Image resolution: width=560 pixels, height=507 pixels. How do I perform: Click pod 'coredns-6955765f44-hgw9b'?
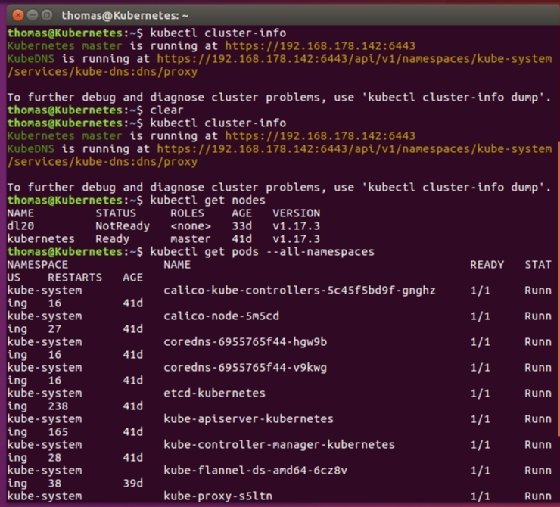point(245,342)
